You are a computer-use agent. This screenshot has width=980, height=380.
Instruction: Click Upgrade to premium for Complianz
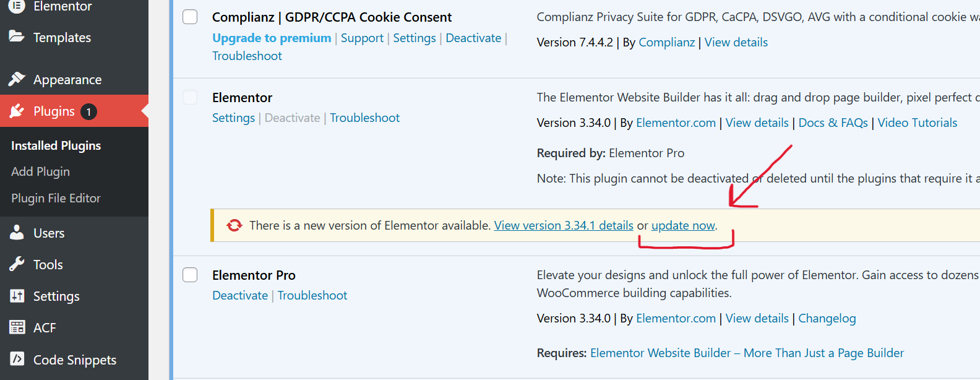[272, 38]
